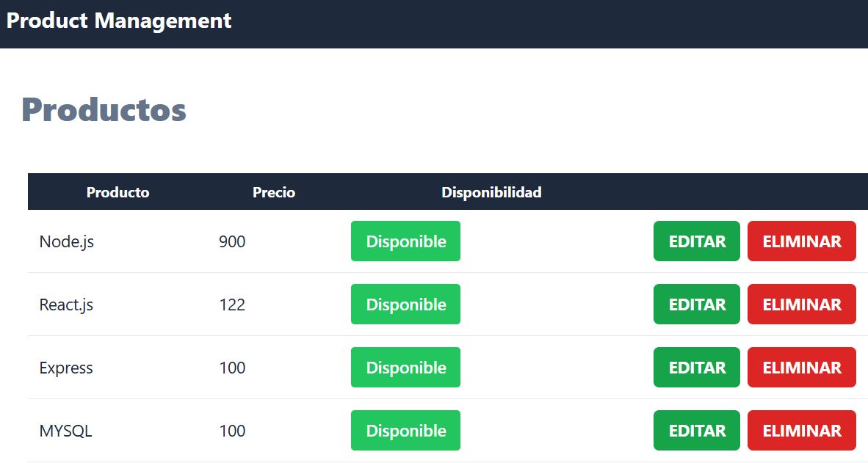The image size is (868, 463).
Task: Click the Product Management header title
Action: click(x=119, y=21)
